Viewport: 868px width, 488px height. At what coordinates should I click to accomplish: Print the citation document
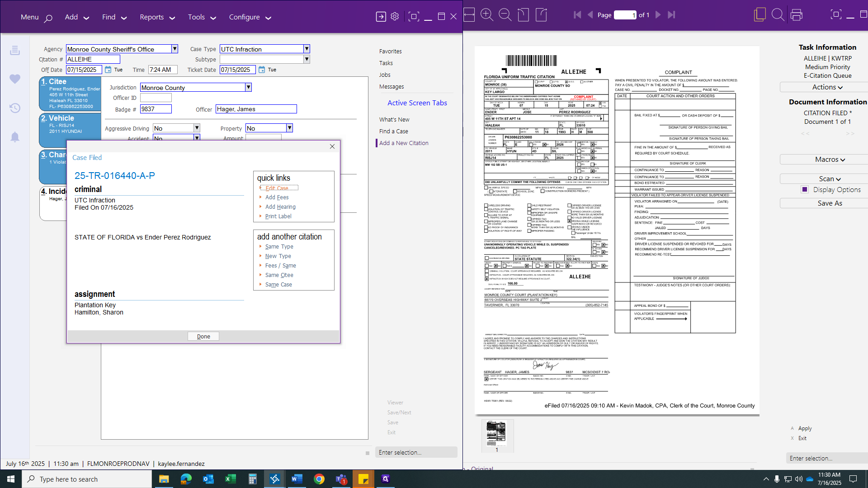tap(797, 15)
